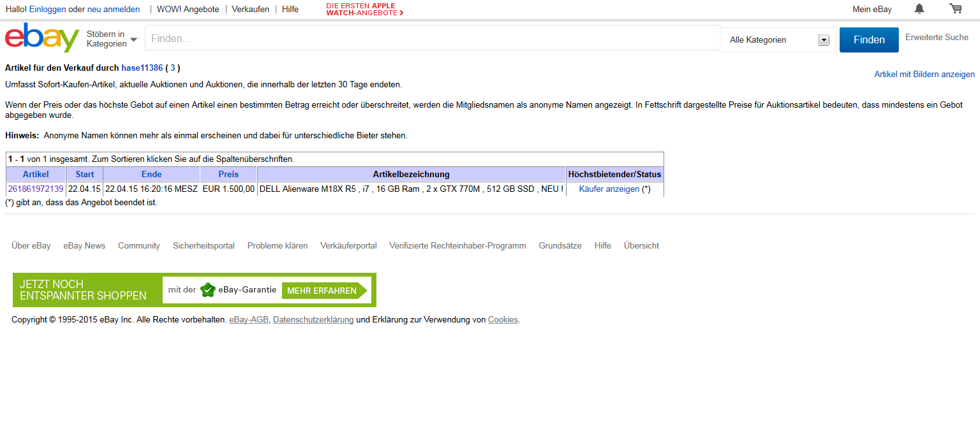Open the notifications bell icon
980x427 pixels.
tap(919, 9)
